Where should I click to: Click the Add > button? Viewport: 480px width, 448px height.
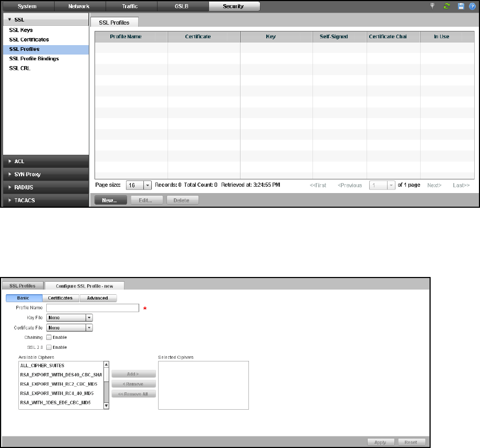[x=134, y=374]
